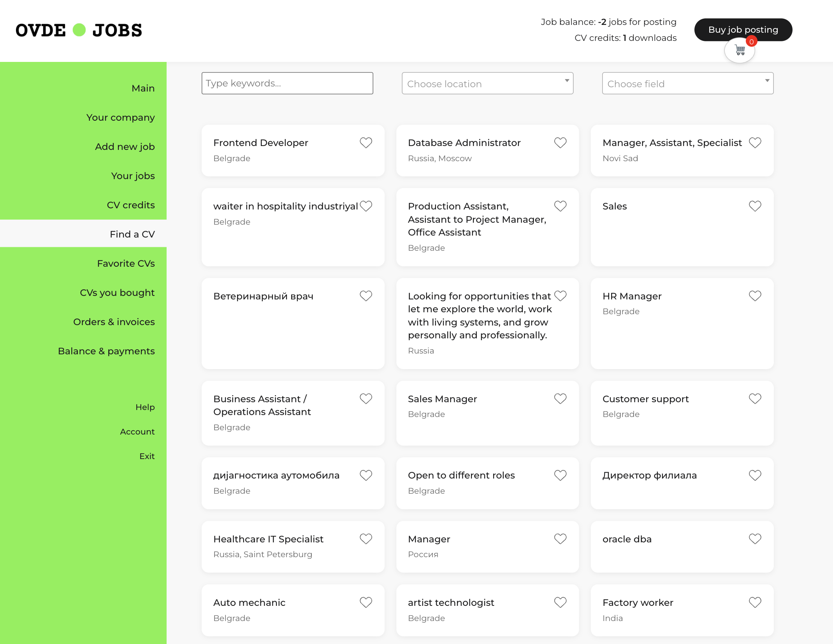Toggle favorite on Auto mechanic CV

click(366, 603)
